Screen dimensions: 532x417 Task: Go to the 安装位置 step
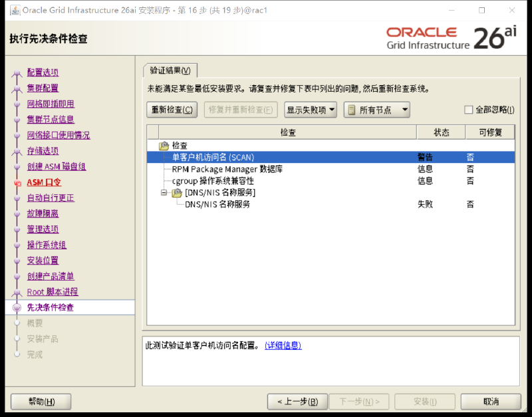point(43,261)
